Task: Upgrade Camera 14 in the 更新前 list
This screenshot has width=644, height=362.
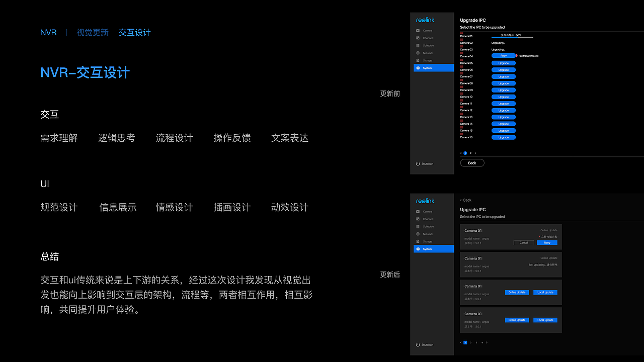Action: [x=504, y=124]
